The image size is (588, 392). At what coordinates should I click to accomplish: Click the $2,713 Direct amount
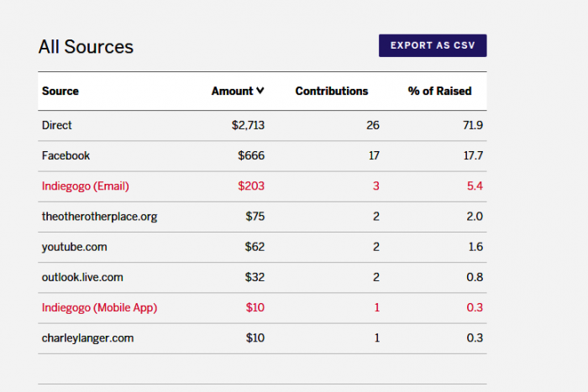(248, 125)
